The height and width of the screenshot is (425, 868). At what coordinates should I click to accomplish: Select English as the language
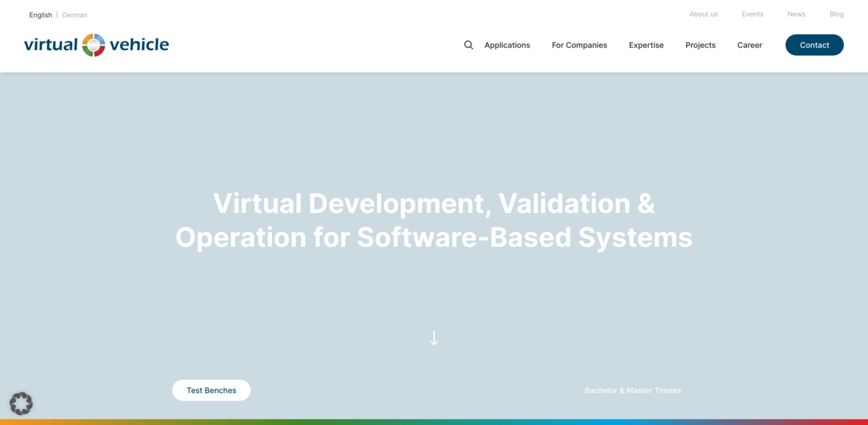click(41, 14)
